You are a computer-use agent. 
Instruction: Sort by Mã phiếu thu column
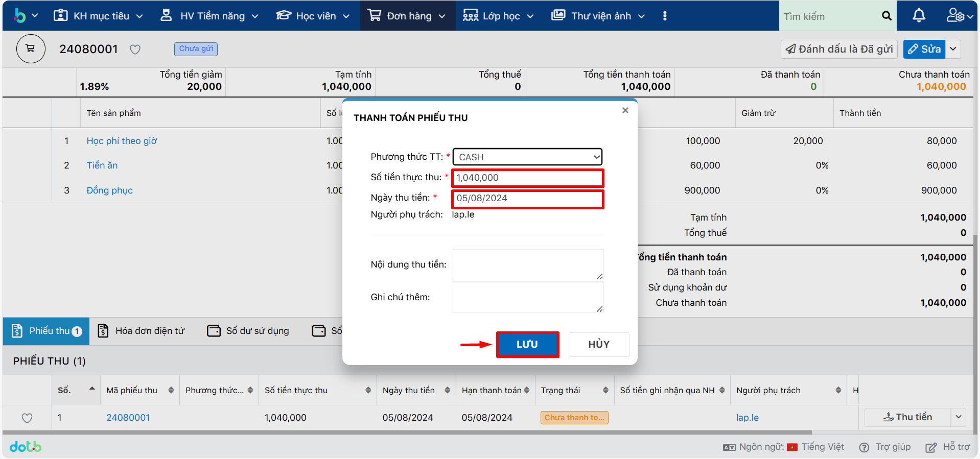point(171,391)
